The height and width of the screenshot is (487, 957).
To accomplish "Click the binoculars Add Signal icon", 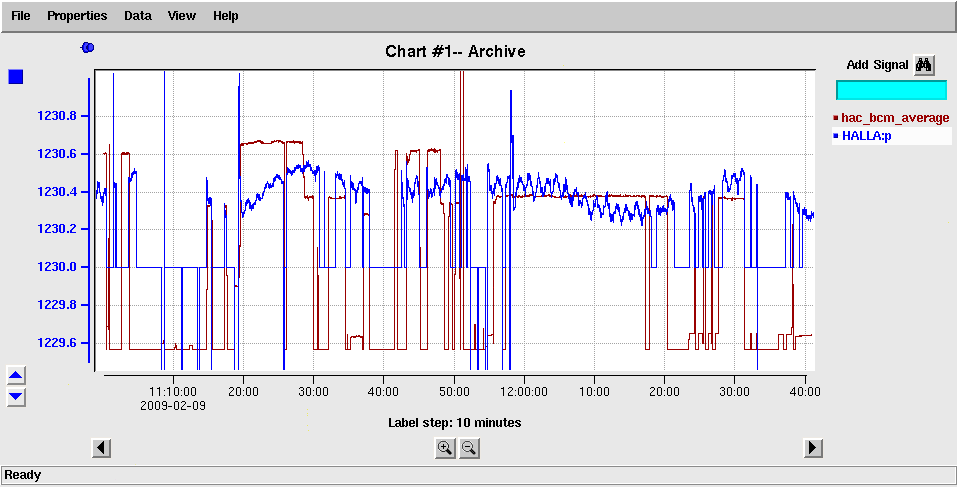I will coord(924,65).
